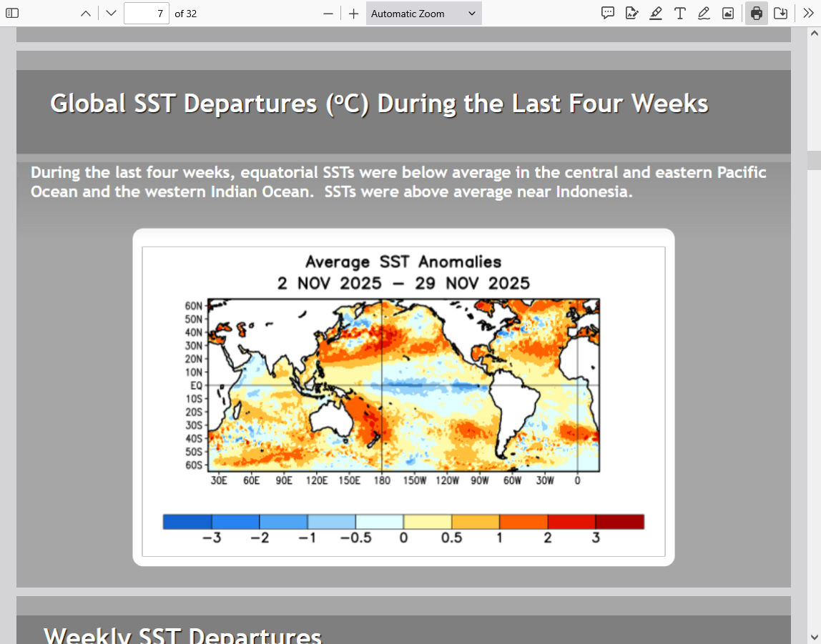821x644 pixels.
Task: Select the add text tool
Action: point(679,13)
